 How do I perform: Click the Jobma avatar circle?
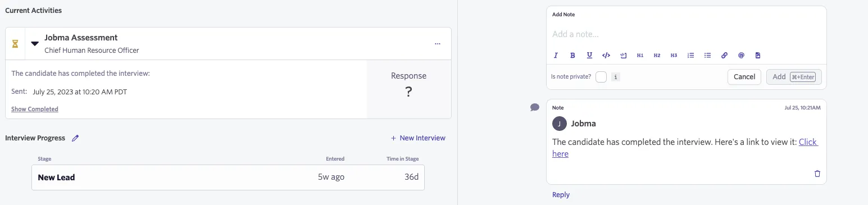click(560, 124)
